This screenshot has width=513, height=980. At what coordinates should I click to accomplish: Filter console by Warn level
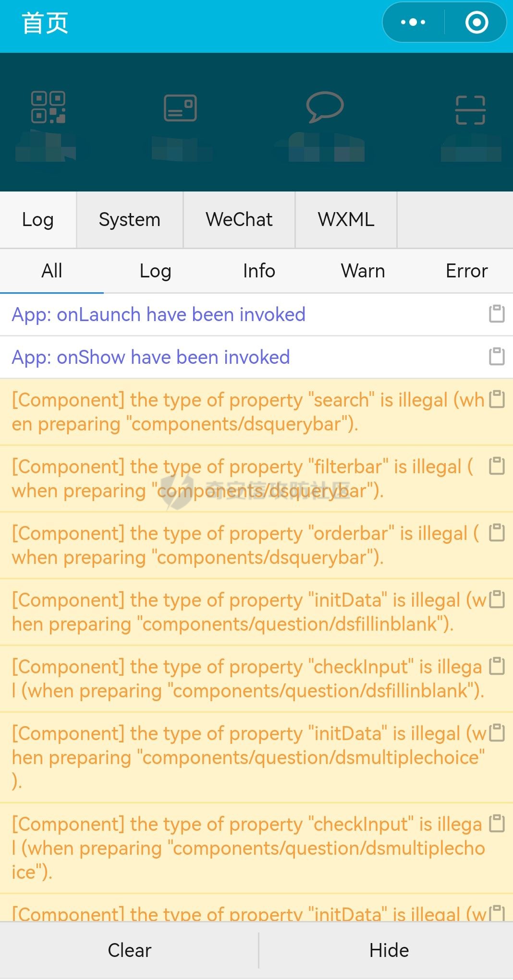[x=363, y=271]
